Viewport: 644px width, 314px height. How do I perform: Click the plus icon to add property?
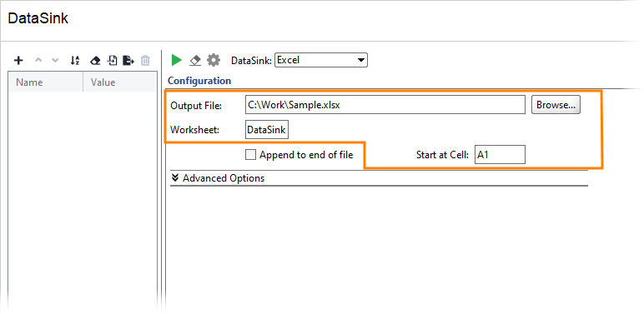coord(18,61)
